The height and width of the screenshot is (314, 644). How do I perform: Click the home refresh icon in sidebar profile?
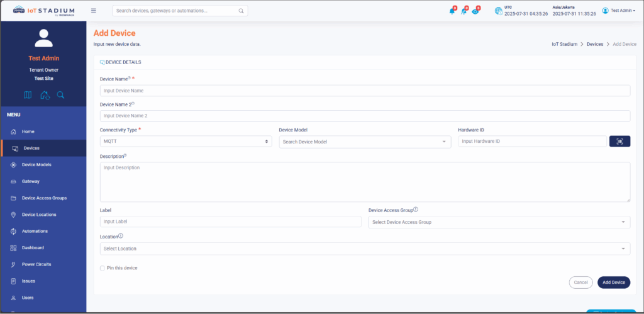(x=45, y=95)
